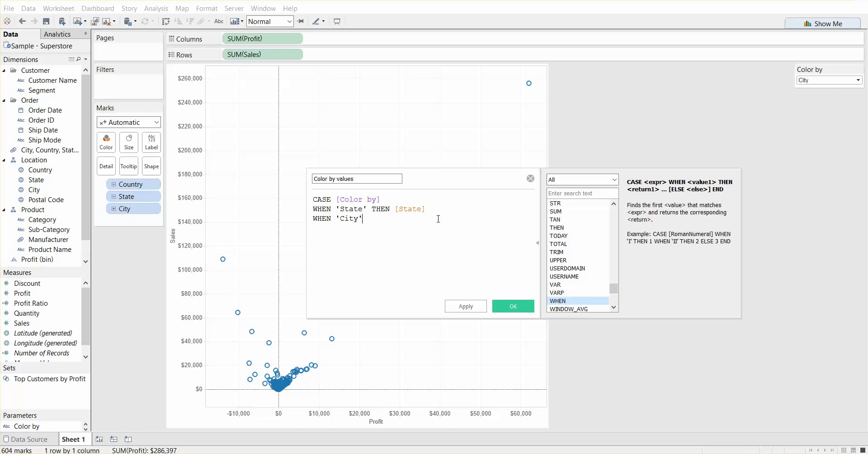The image size is (868, 454).
Task: Open the Color by parameter dropdown
Action: 829,80
